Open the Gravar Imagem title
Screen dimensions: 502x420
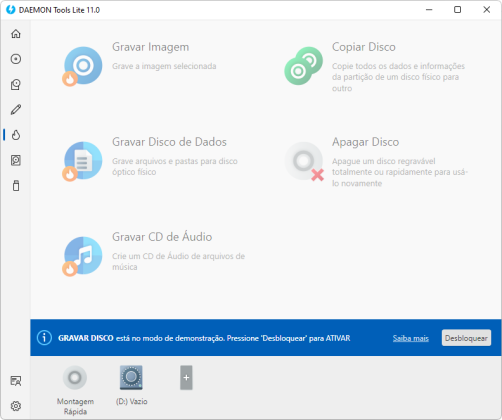coord(151,47)
